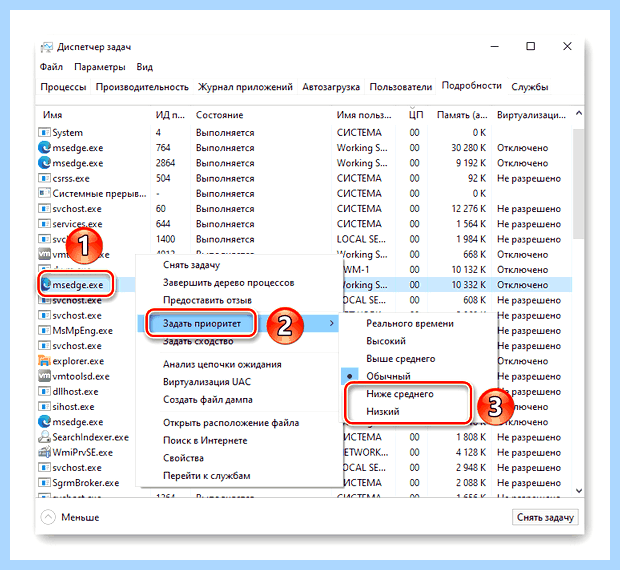620x570 pixels.
Task: Click the sihost.exe process icon
Action: pyautogui.click(x=44, y=406)
